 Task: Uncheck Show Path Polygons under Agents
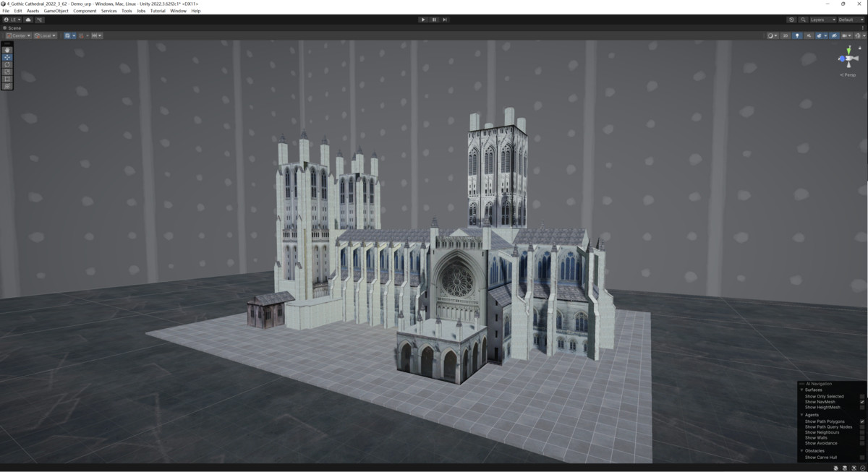pos(861,421)
